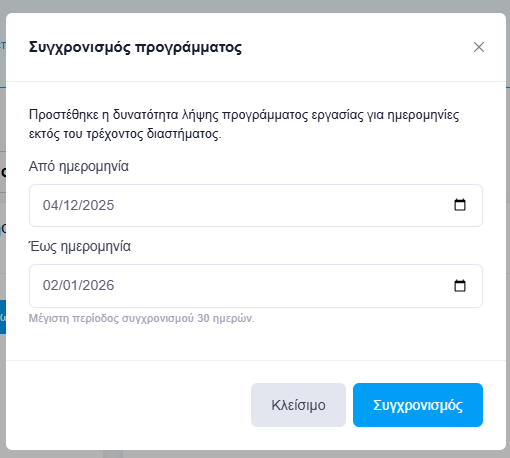
Task: Click the Έως ημερομηνία date field 02/01/2026
Action: click(x=256, y=286)
